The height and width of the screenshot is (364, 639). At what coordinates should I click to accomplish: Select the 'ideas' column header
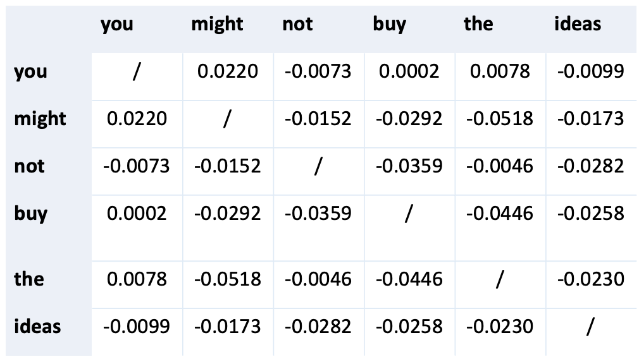578,23
